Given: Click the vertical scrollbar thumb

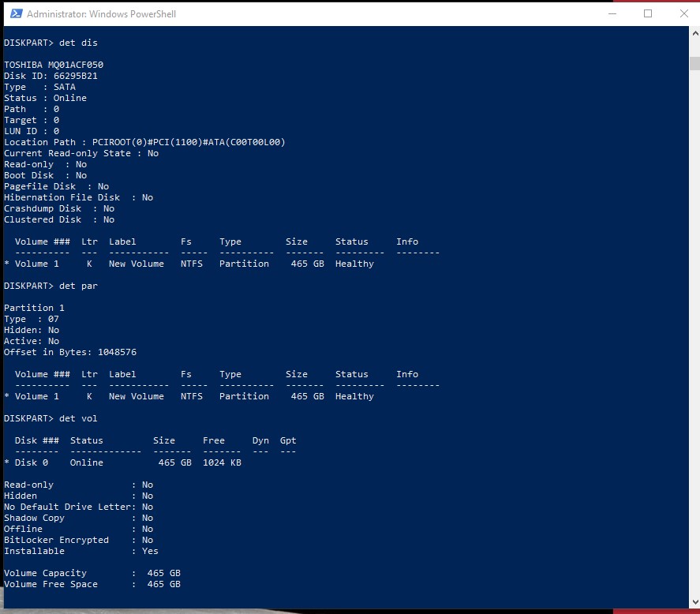Looking at the screenshot, I should [694, 64].
